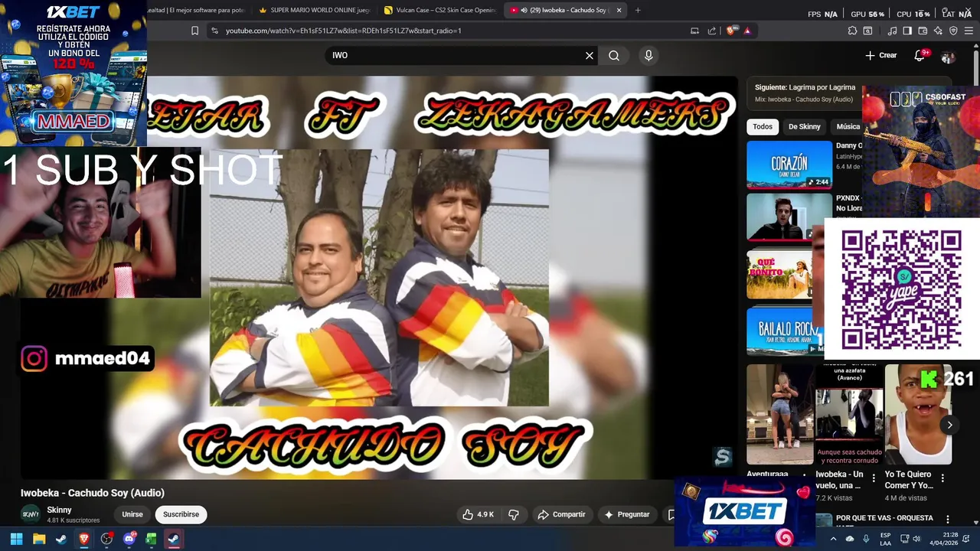Click the video title Iwobeka - Cachudo Soy (Audio)

(93, 493)
